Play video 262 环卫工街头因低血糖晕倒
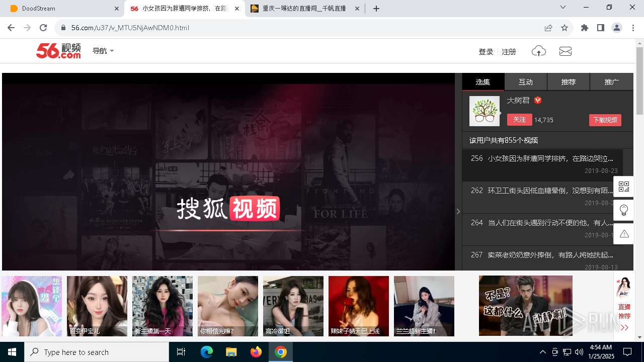This screenshot has width=644, height=362. tap(542, 197)
